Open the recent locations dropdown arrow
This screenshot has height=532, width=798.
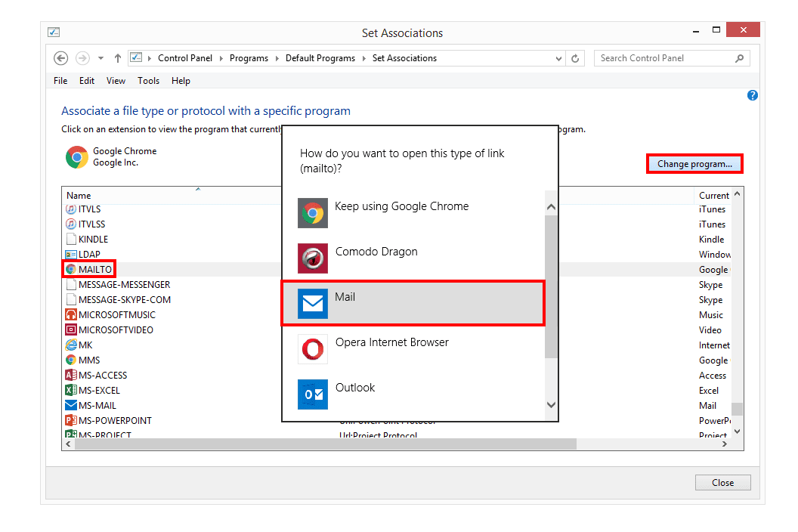(101, 58)
